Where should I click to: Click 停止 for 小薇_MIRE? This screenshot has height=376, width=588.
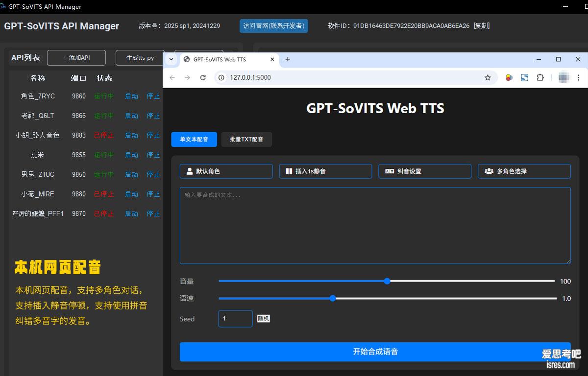153,194
